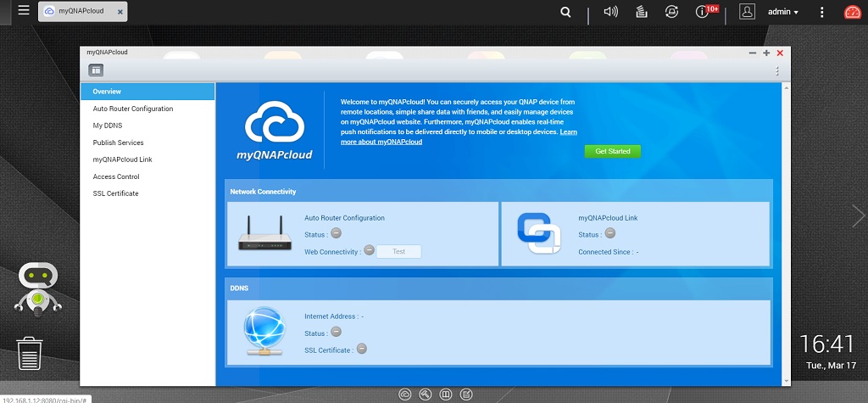The width and height of the screenshot is (868, 403).
Task: Toggle the myQNAPcloud sidebar panel icon
Action: point(96,70)
